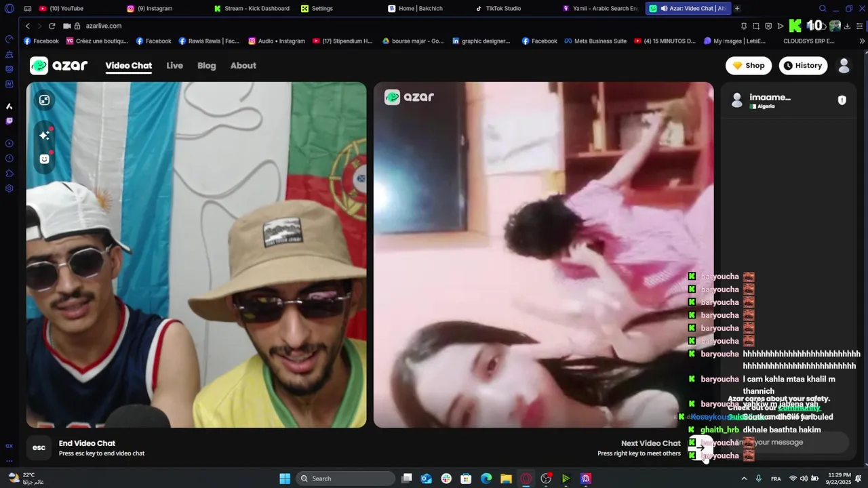Open the About page
Viewport: 868px width, 488px height.
[x=243, y=66]
